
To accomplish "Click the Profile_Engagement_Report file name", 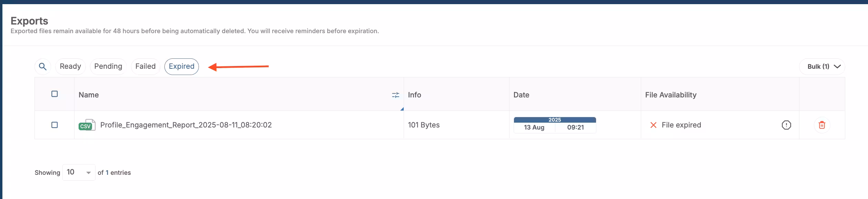I will 186,125.
